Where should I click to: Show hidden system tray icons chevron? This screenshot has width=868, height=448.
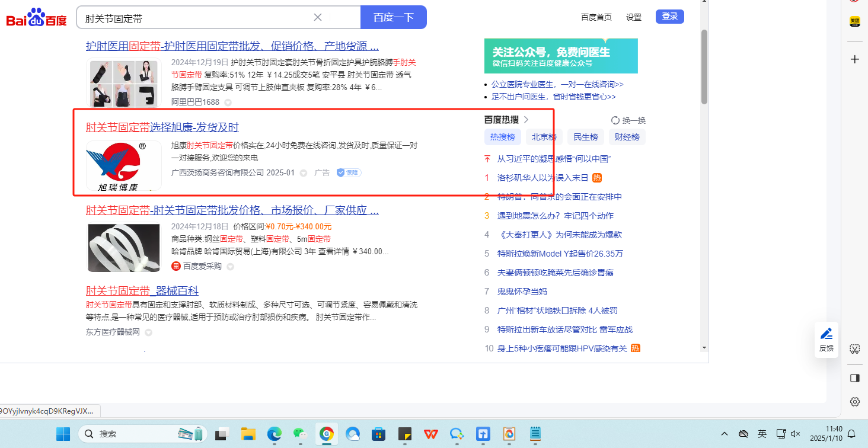(725, 434)
